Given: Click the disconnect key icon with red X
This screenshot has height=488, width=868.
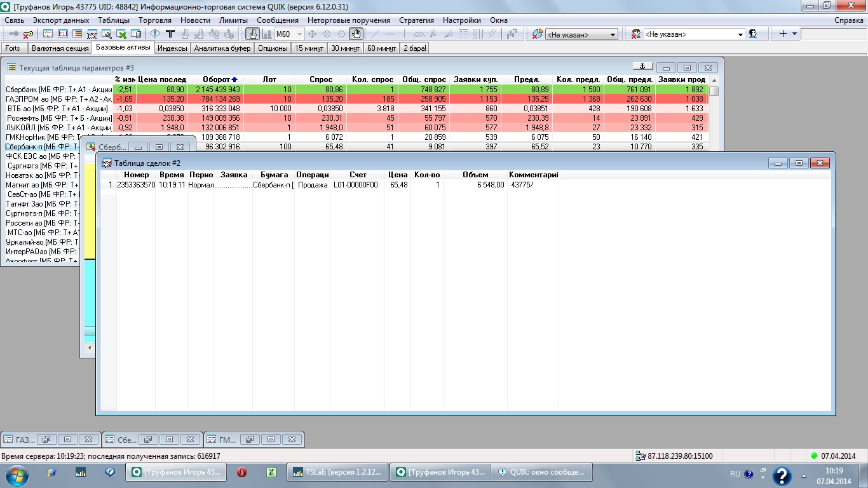Looking at the screenshot, I should 28,34.
